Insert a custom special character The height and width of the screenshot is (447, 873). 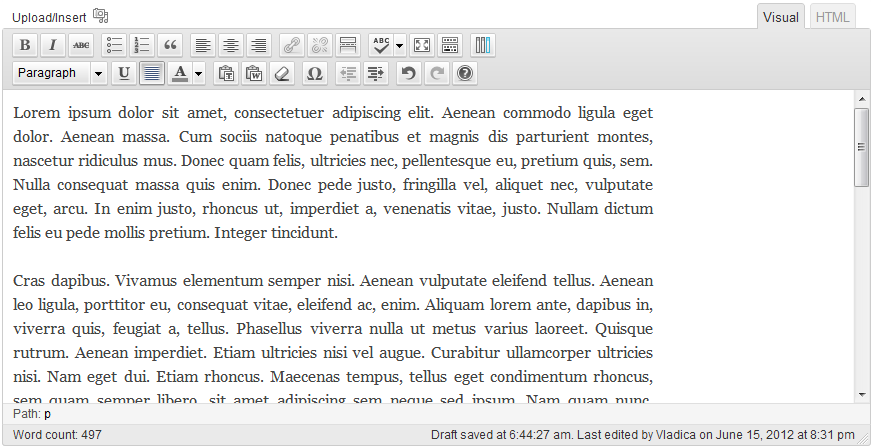point(314,73)
